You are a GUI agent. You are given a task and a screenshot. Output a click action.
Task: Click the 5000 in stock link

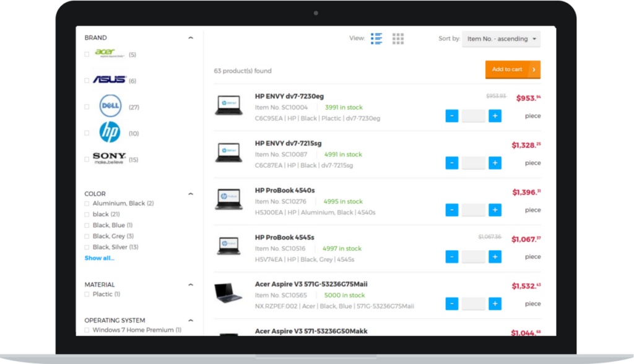[x=345, y=295]
